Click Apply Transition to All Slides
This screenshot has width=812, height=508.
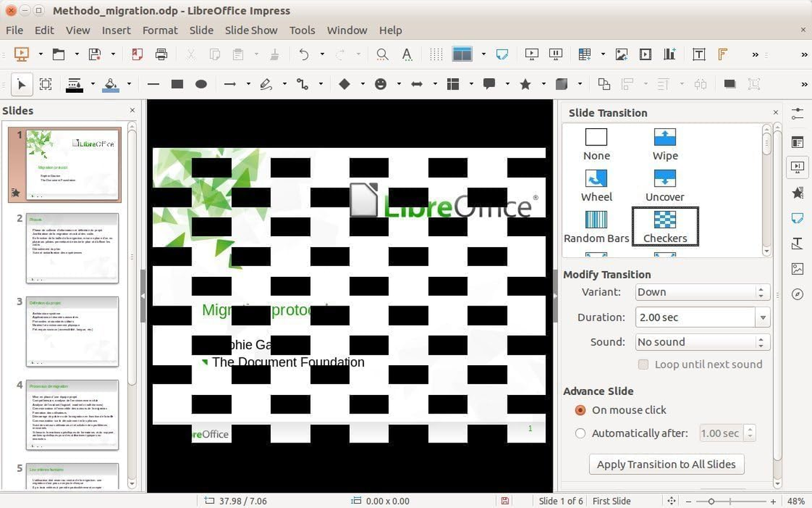point(666,464)
